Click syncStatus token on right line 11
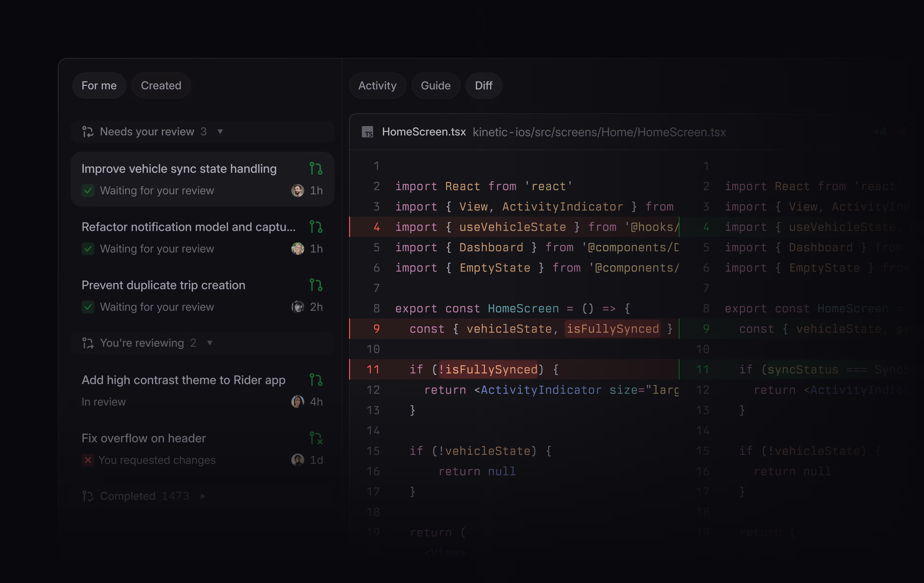The image size is (924, 583). 803,369
